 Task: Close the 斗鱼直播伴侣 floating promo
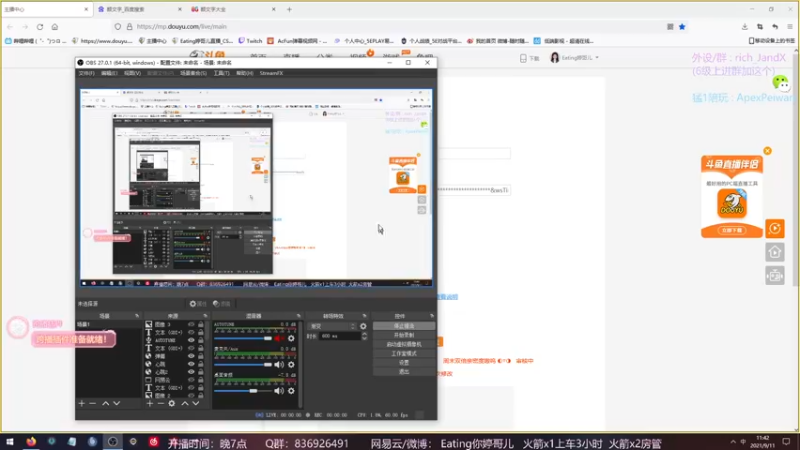coord(767,151)
